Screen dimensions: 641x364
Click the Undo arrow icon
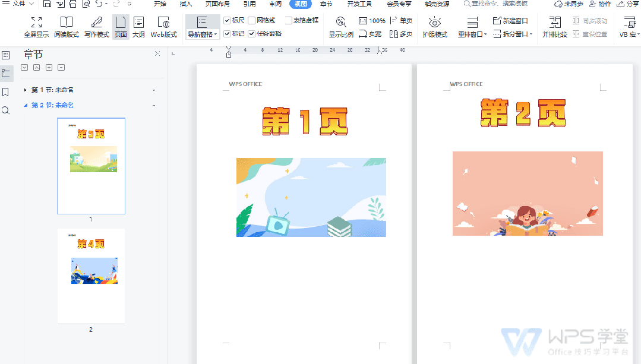[x=99, y=4]
